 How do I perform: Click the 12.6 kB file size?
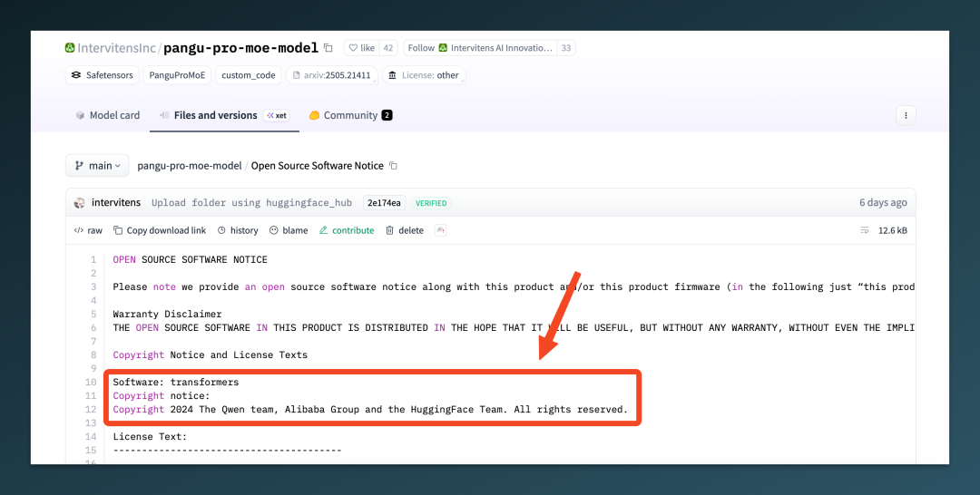click(893, 230)
